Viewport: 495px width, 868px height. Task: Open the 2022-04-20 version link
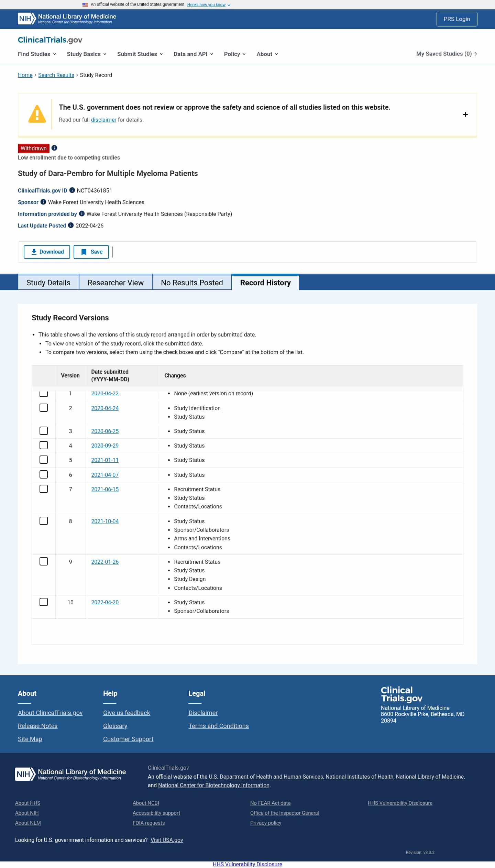click(105, 602)
